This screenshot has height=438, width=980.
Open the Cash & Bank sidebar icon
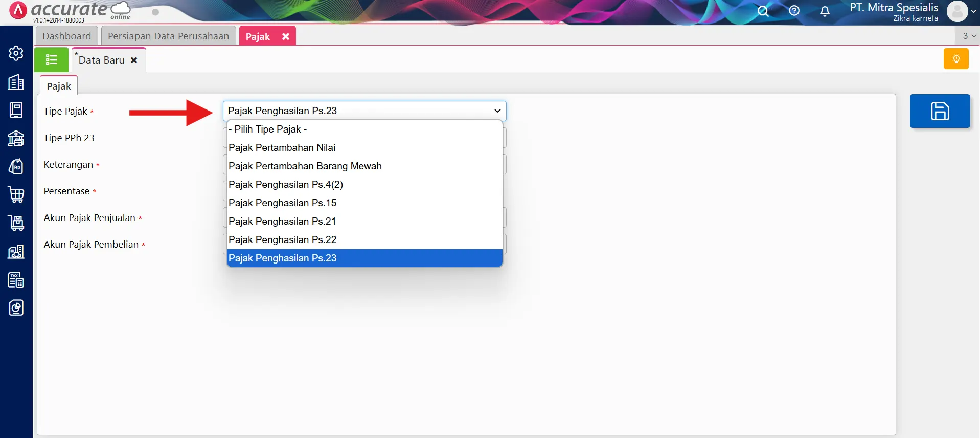(x=16, y=139)
